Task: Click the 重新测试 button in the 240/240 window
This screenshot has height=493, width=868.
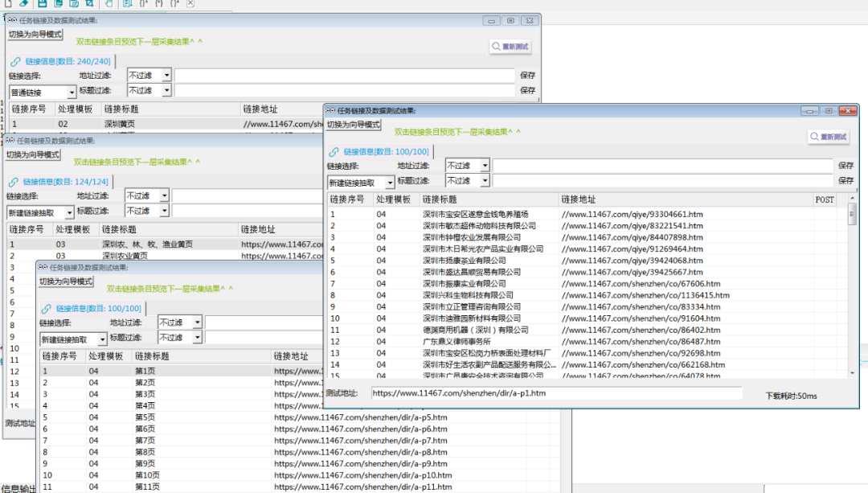Action: coord(510,47)
